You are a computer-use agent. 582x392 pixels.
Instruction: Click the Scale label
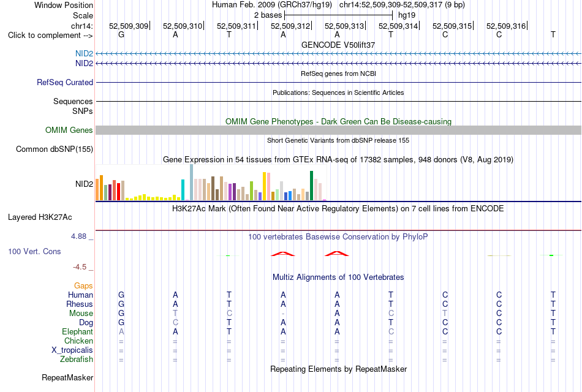click(83, 15)
